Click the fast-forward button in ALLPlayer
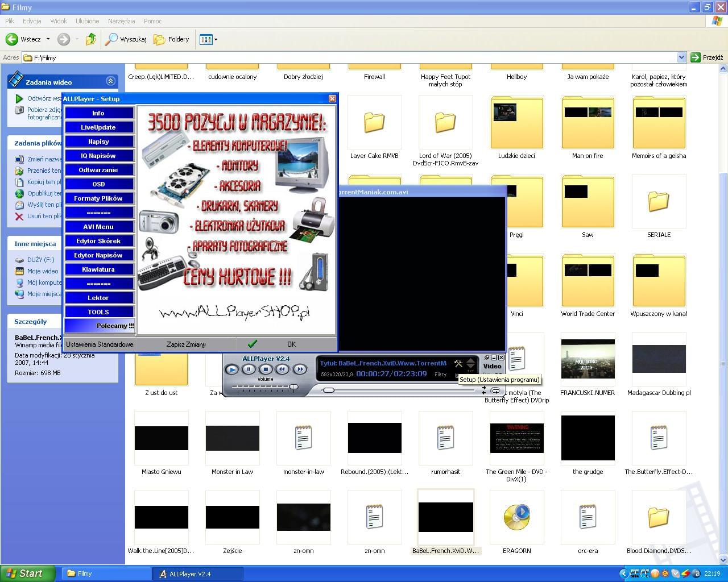 point(300,369)
